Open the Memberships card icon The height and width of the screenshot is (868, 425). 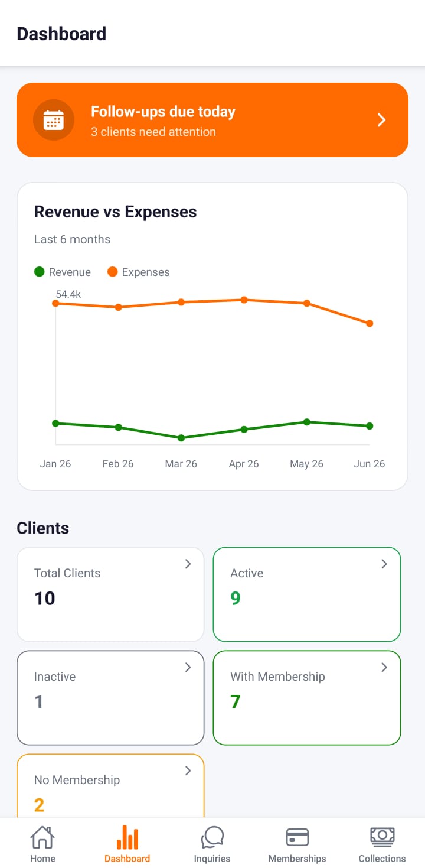[x=297, y=837]
